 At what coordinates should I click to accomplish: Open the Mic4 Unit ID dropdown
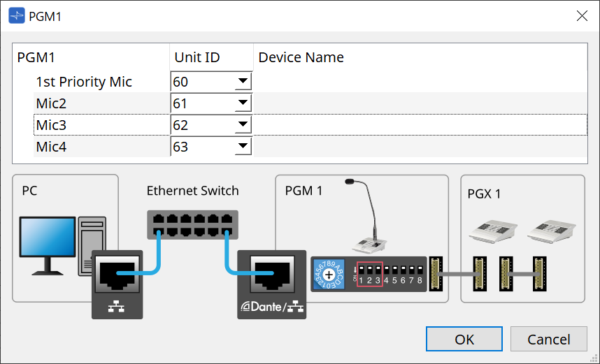click(x=243, y=147)
